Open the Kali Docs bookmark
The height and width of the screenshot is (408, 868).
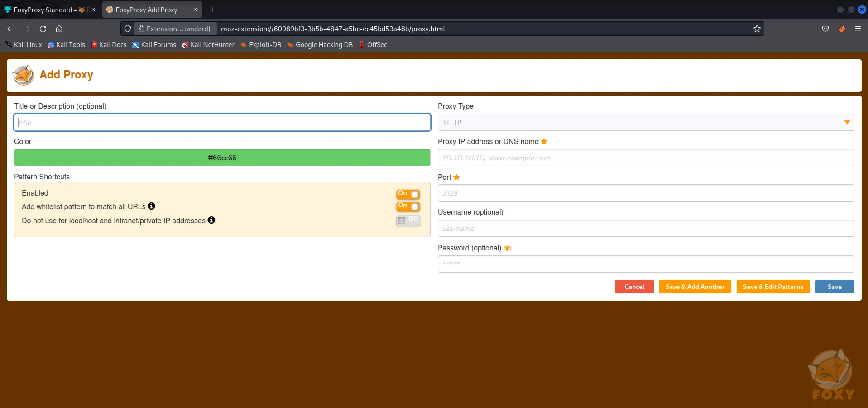pos(109,45)
